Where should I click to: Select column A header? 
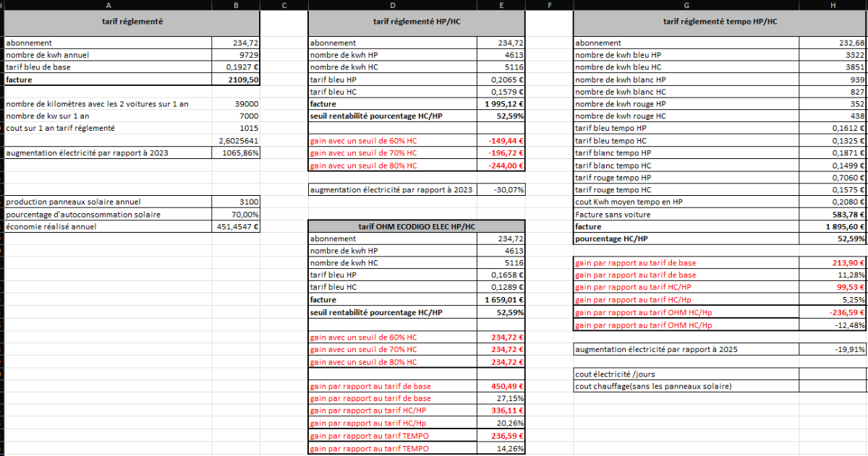[x=108, y=6]
